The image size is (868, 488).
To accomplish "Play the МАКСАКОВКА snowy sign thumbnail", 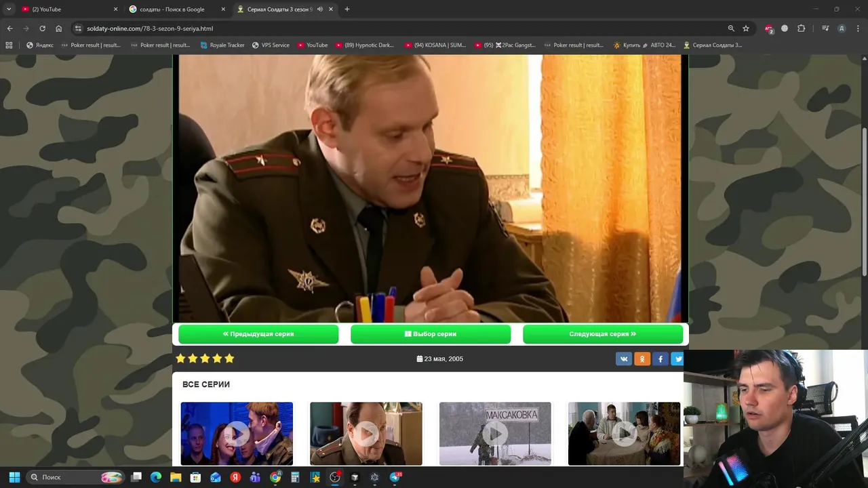I will tap(495, 434).
